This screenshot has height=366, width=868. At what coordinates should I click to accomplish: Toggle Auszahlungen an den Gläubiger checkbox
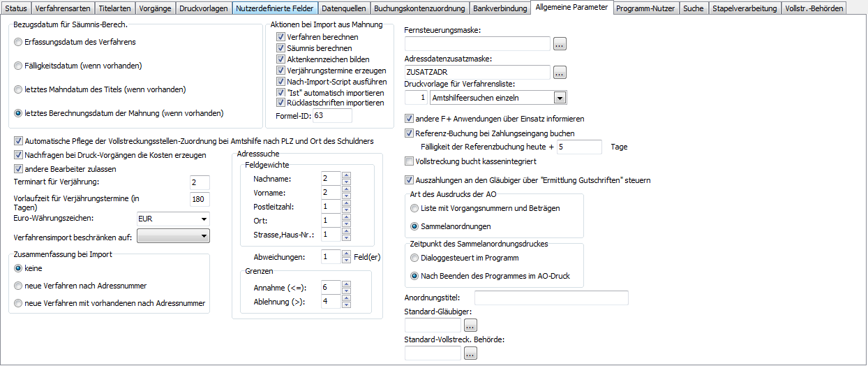click(x=410, y=180)
